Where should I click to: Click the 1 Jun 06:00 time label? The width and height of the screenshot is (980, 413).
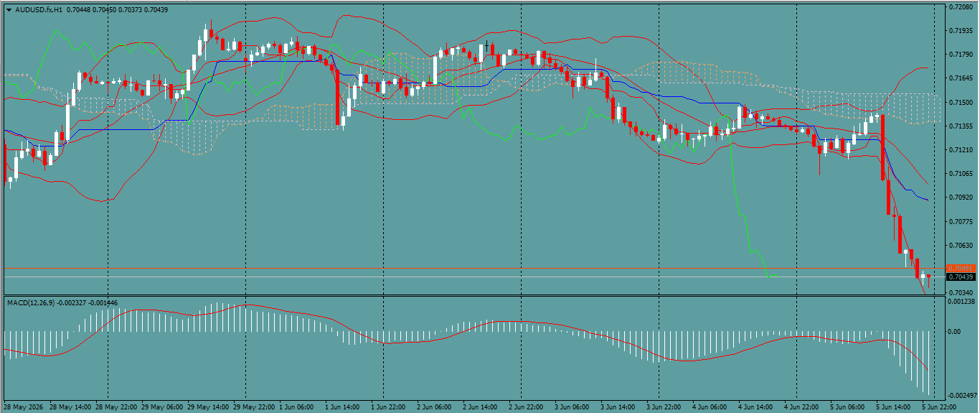pyautogui.click(x=297, y=407)
